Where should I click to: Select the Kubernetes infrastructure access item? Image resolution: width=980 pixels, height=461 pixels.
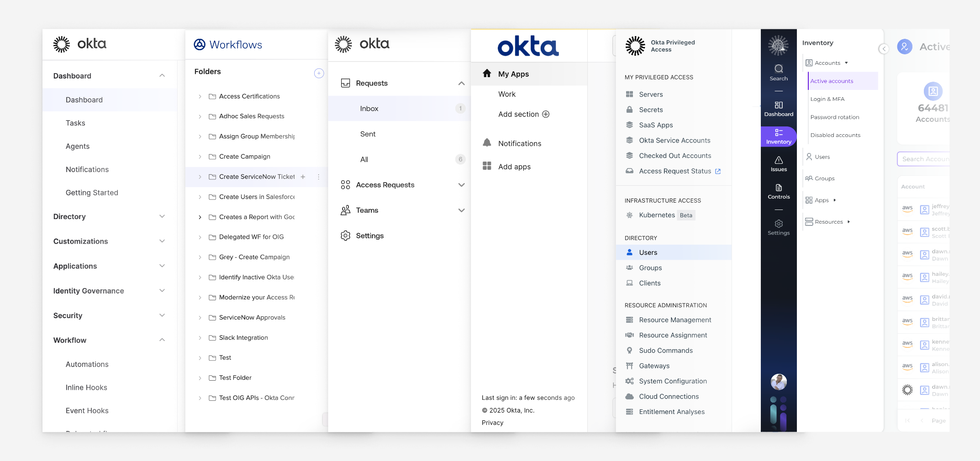tap(658, 215)
